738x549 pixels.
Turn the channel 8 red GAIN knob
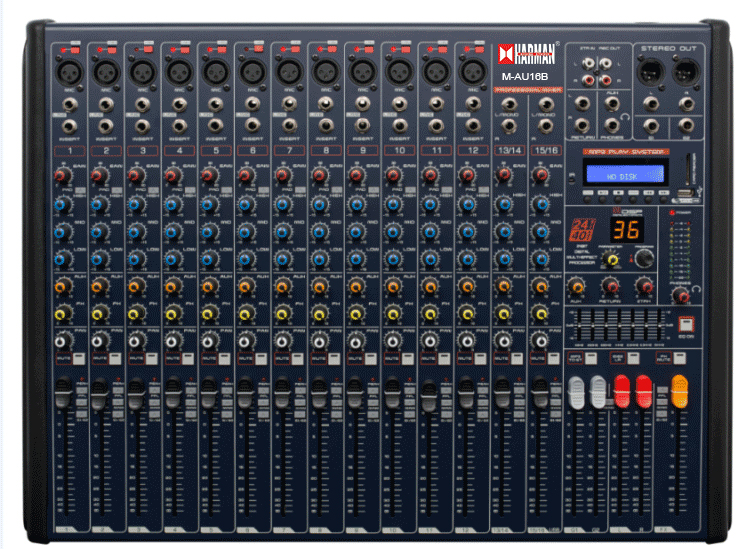(x=320, y=175)
